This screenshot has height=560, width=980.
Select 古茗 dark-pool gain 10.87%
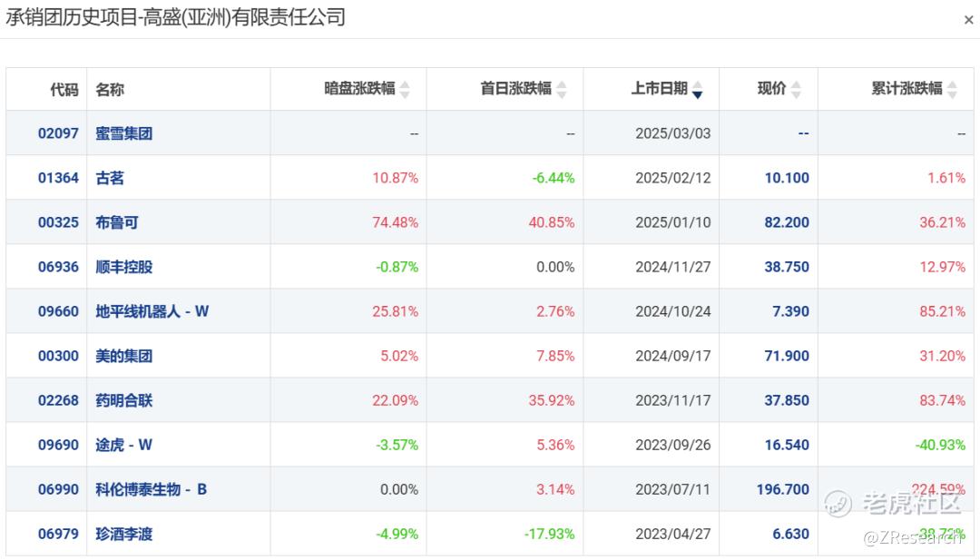(x=396, y=178)
